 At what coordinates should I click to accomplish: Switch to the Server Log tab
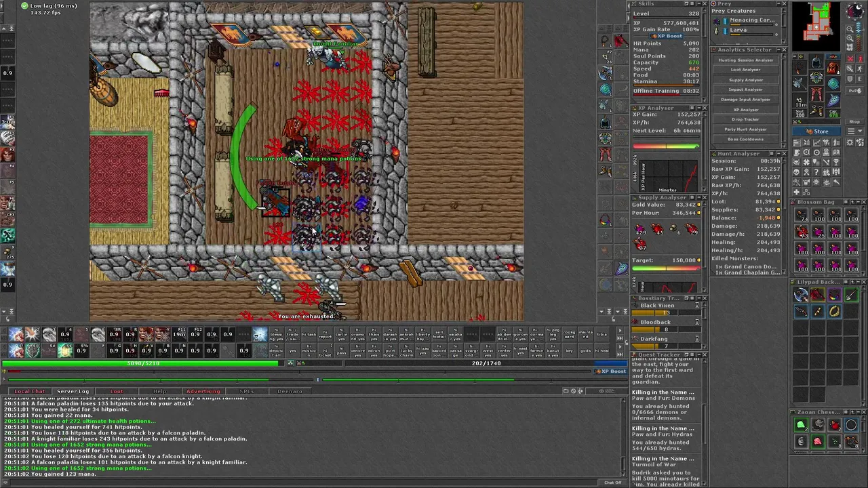tap(73, 391)
